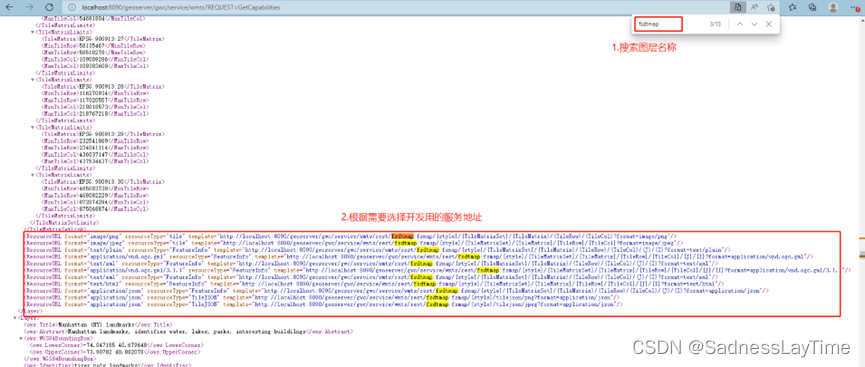Open the user profile avatar
Viewport: 865px width, 367px height.
[834, 8]
